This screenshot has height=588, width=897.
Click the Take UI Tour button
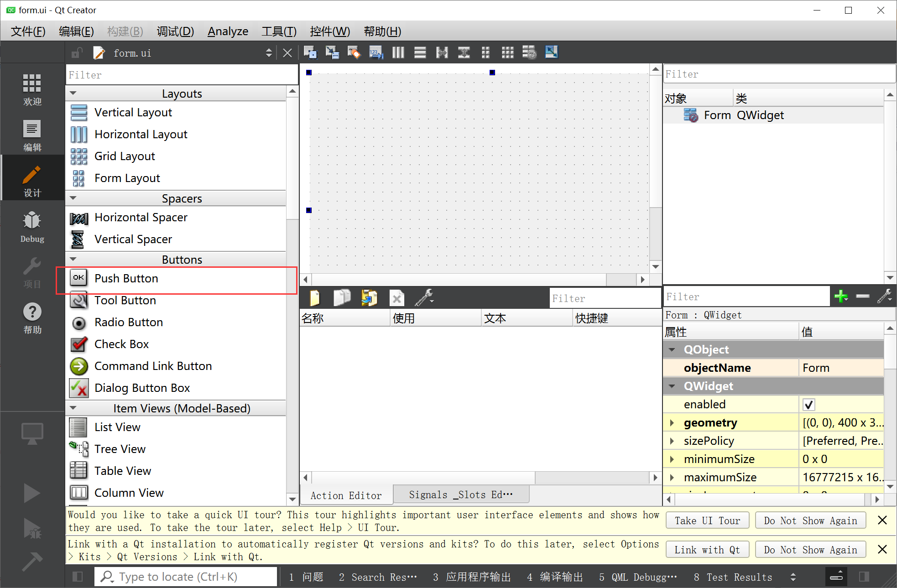click(x=707, y=520)
